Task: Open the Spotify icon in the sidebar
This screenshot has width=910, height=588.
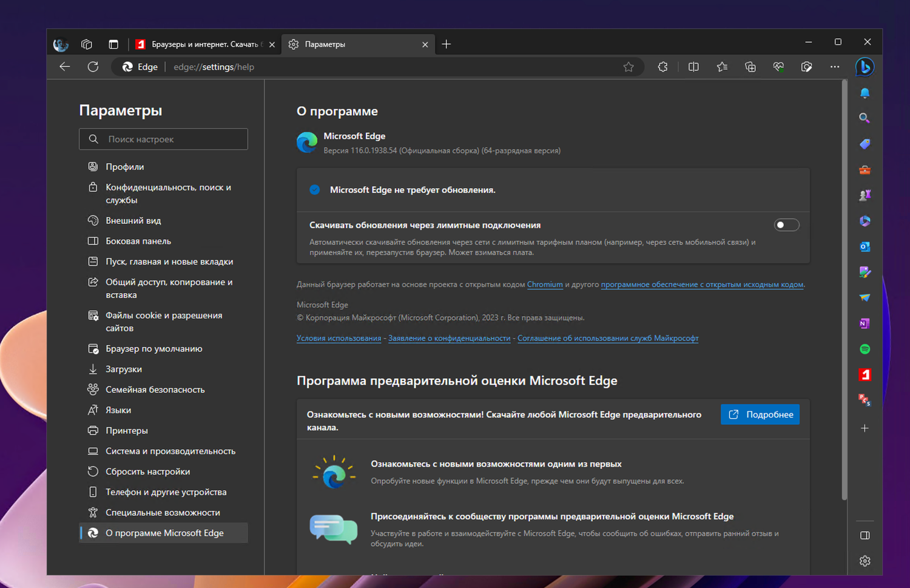Action: [x=865, y=349]
